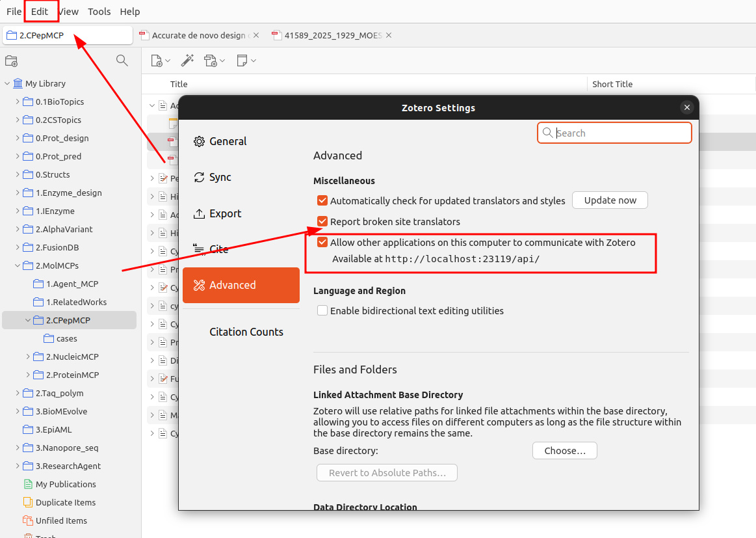Switch to the 41589_2025_1929_MOES tab
Image resolution: width=756 pixels, height=538 pixels.
click(x=333, y=35)
